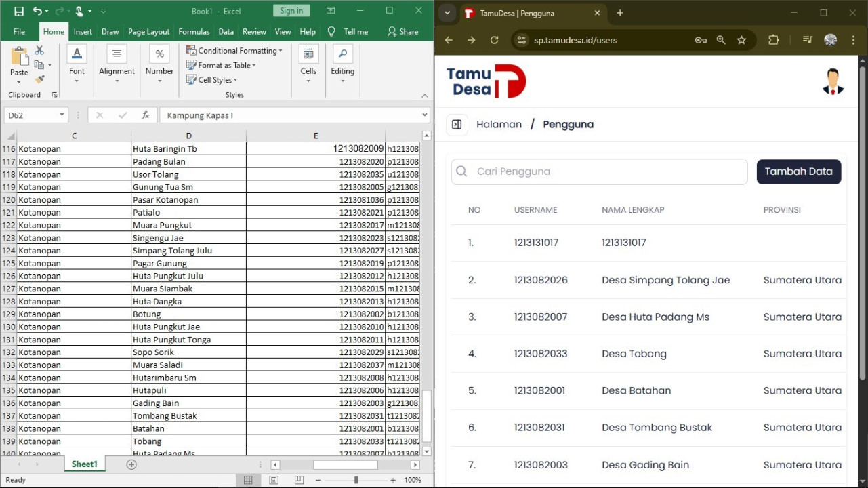Click the Save icon in Excel title bar
868x488 pixels.
pos(19,11)
